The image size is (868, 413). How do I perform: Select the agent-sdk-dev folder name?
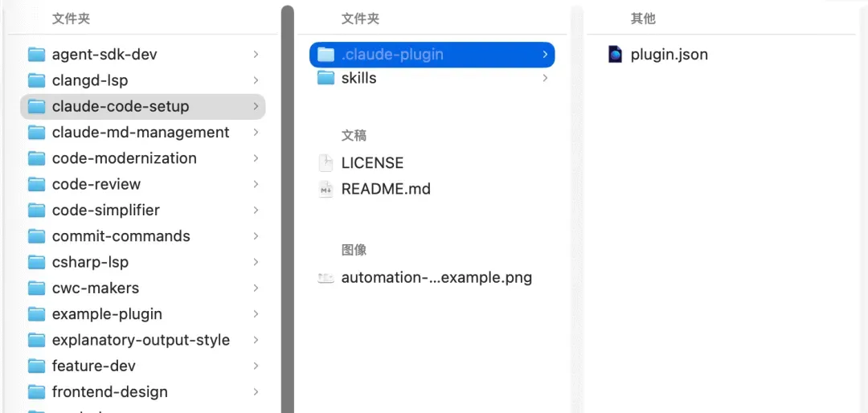pyautogui.click(x=104, y=55)
